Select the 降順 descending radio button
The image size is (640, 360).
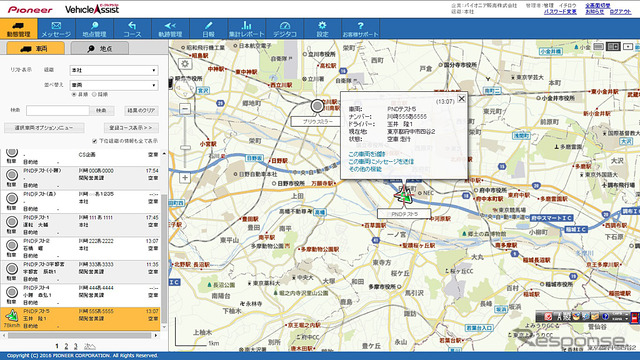(x=94, y=94)
